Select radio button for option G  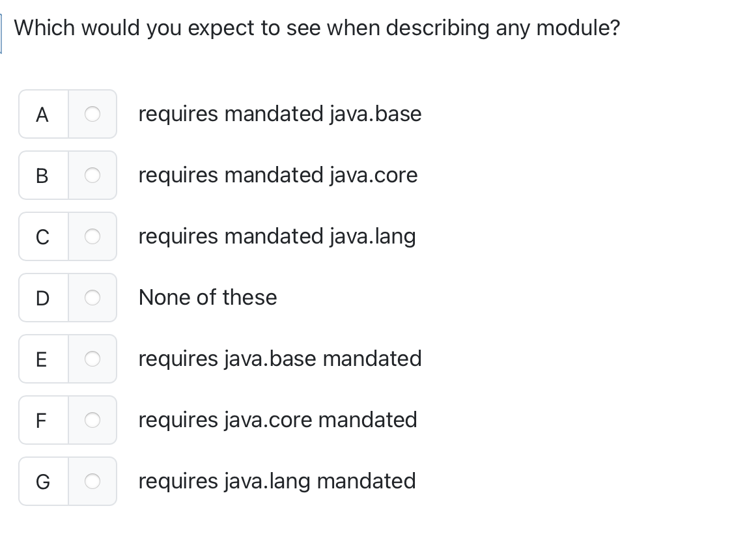coord(92,481)
